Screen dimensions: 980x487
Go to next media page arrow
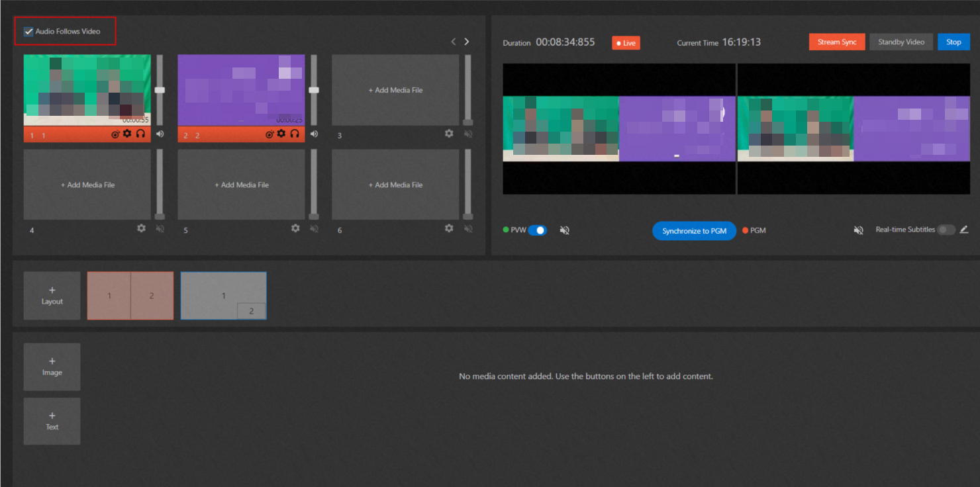click(467, 42)
